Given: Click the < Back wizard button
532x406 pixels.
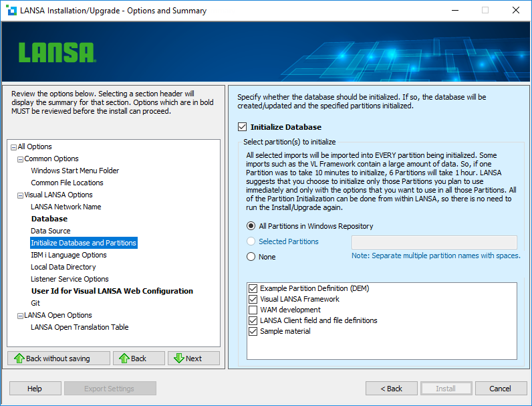Looking at the screenshot, I should pos(392,389).
